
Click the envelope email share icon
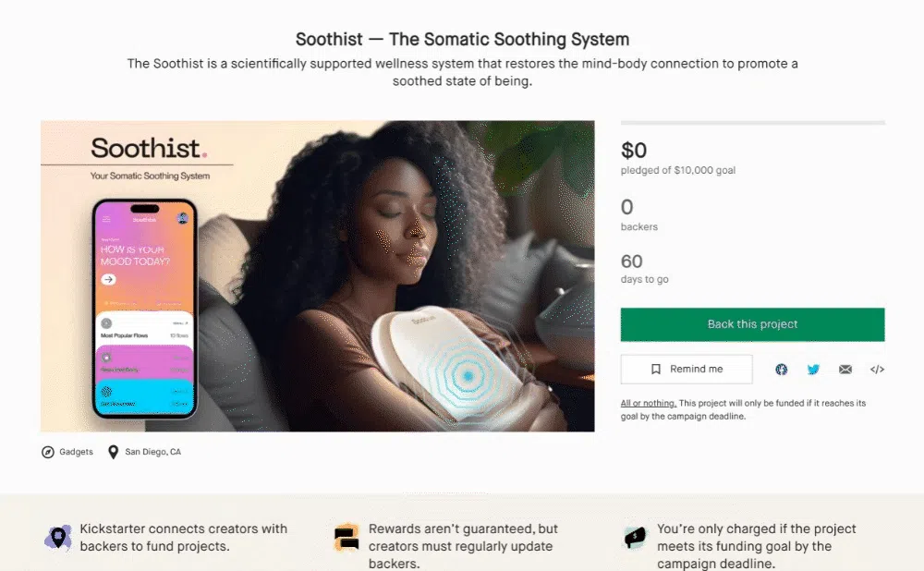click(x=845, y=370)
